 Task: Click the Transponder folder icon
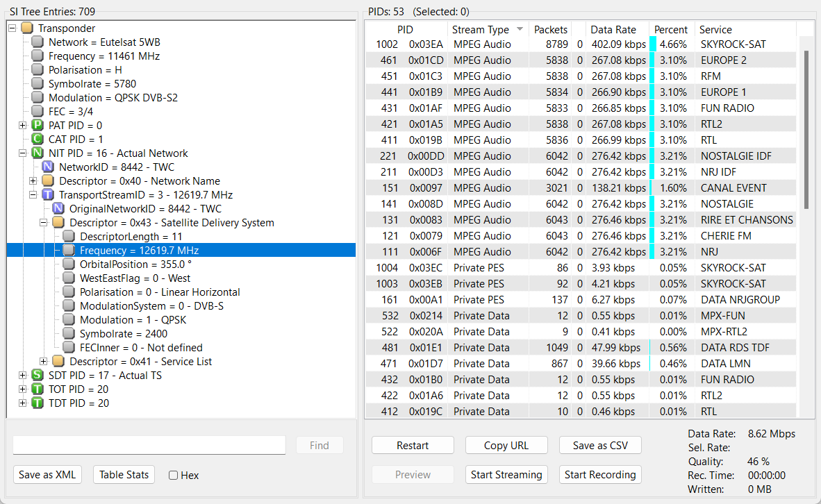(x=27, y=28)
